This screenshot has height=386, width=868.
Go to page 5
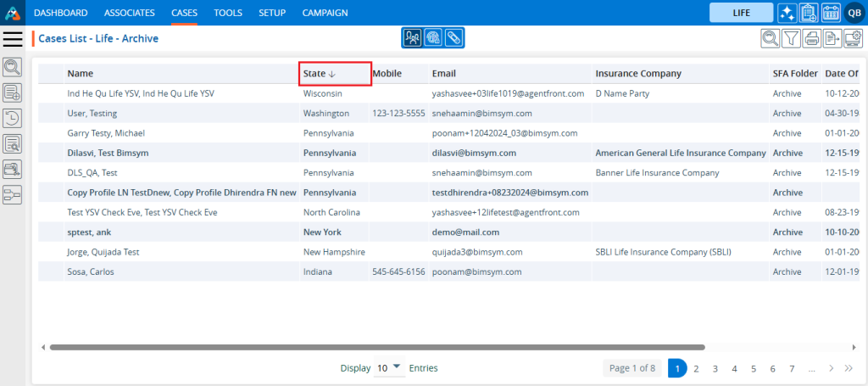(x=754, y=368)
